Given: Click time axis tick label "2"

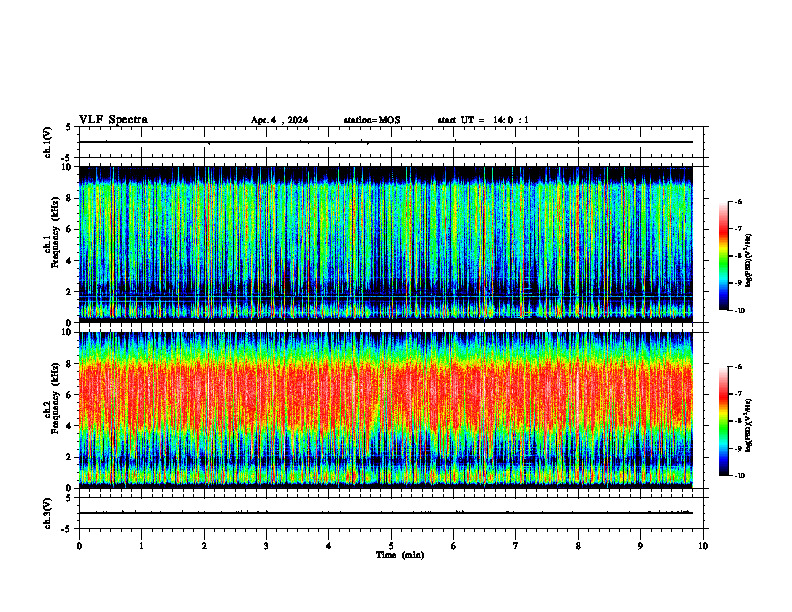Looking at the screenshot, I should [x=204, y=546].
